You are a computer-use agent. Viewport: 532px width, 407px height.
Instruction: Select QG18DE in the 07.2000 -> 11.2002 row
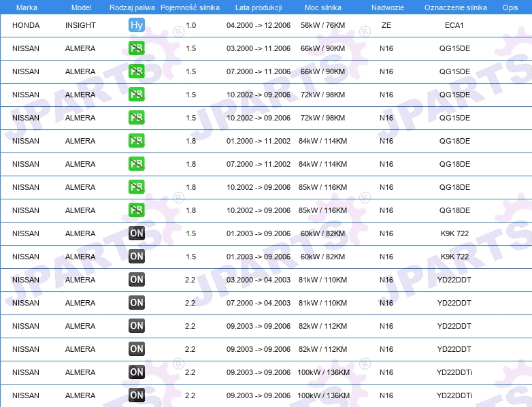(x=454, y=164)
